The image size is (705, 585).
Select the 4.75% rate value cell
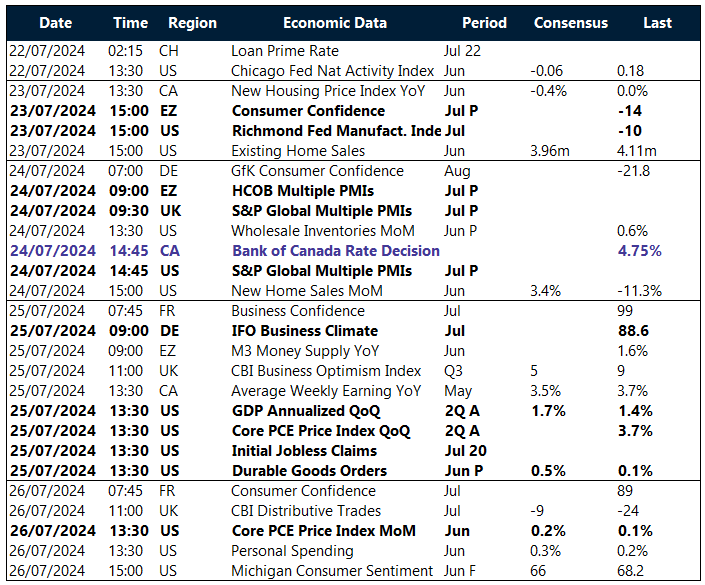click(639, 250)
